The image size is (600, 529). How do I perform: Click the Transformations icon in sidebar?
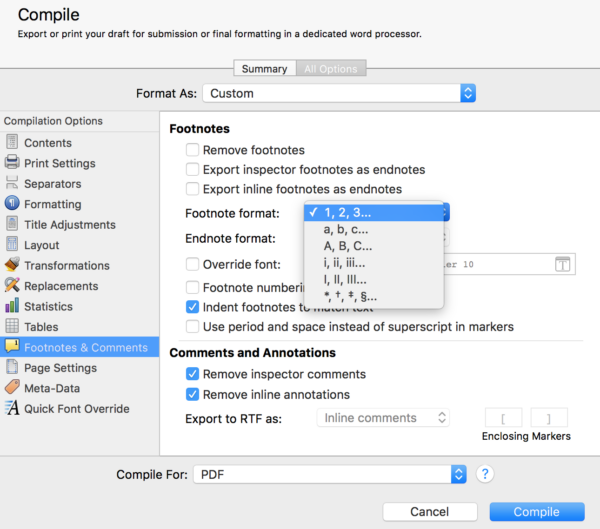[12, 265]
